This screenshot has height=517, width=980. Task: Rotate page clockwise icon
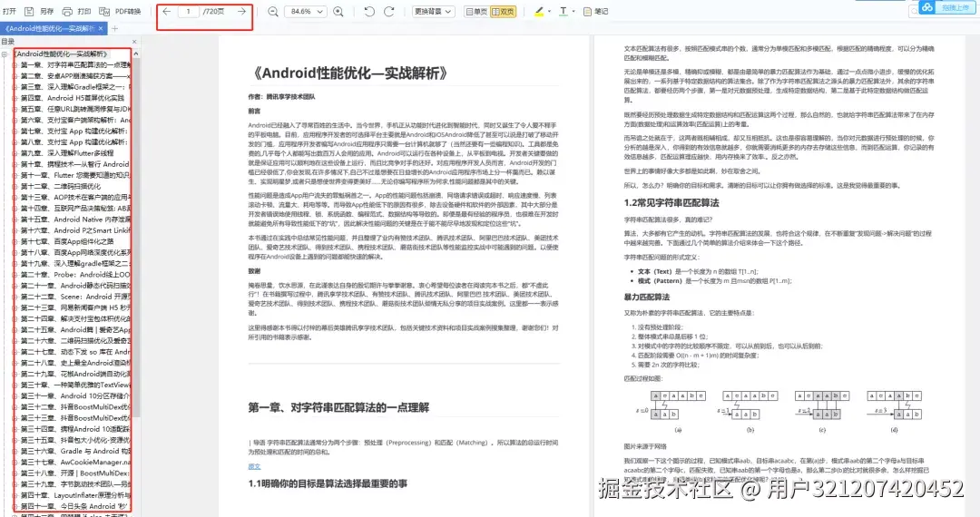click(x=388, y=11)
